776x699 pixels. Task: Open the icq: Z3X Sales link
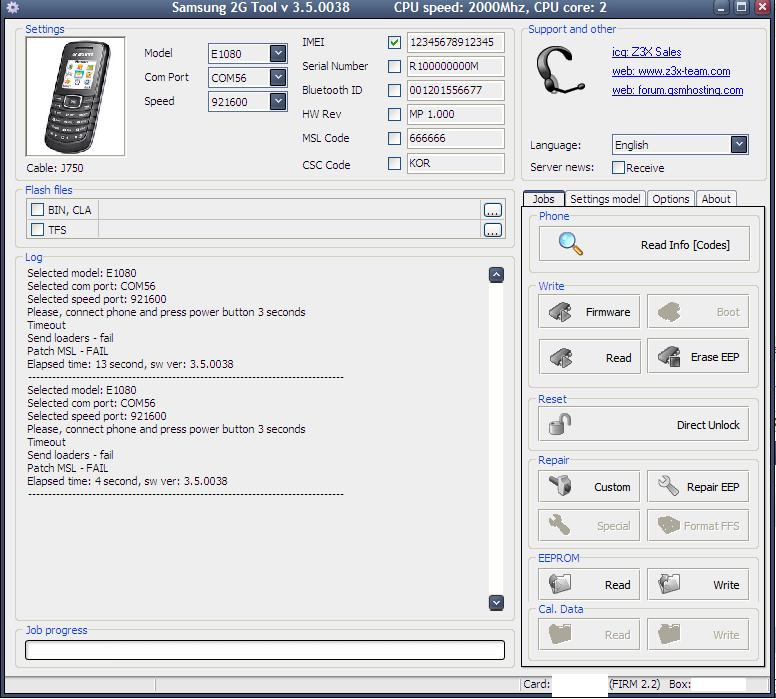coord(646,52)
